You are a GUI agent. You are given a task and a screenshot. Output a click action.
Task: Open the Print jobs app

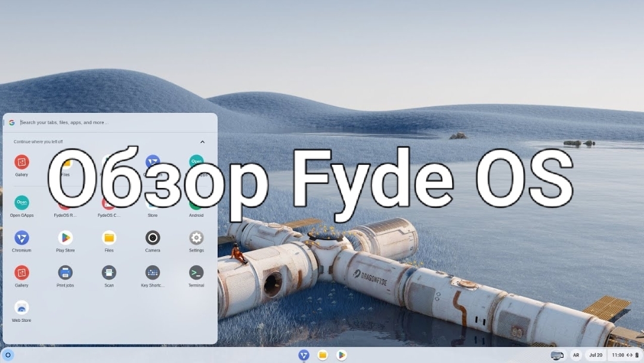66,276
